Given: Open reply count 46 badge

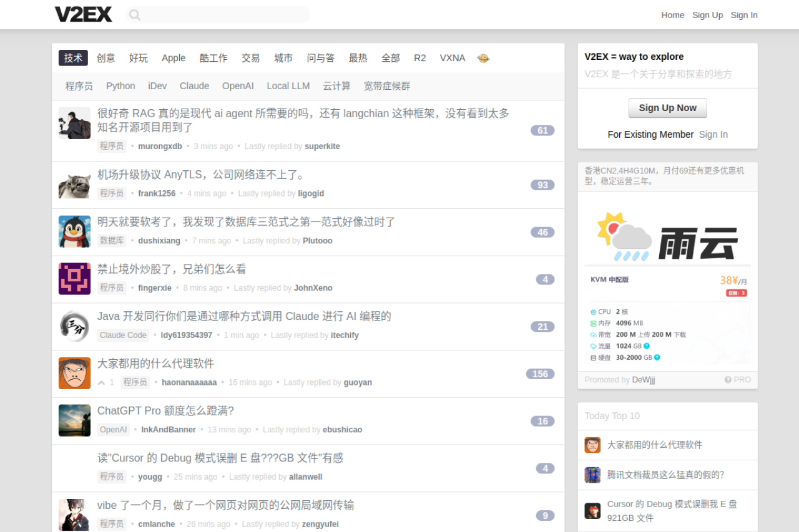Looking at the screenshot, I should click(x=542, y=232).
